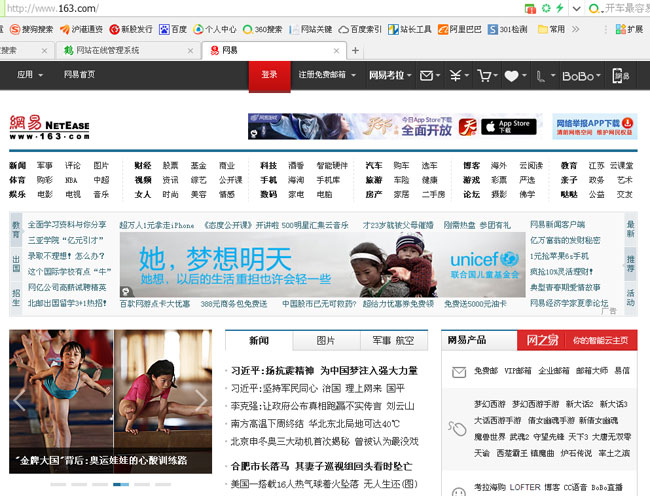650x496 pixels.
Task: Open the 站长工具 bookmark
Action: tap(410, 29)
